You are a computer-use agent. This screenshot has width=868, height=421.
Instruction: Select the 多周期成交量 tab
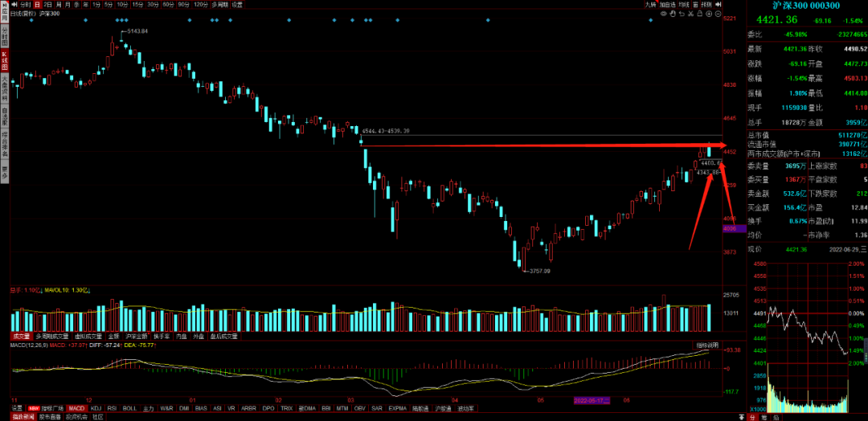tap(52, 336)
